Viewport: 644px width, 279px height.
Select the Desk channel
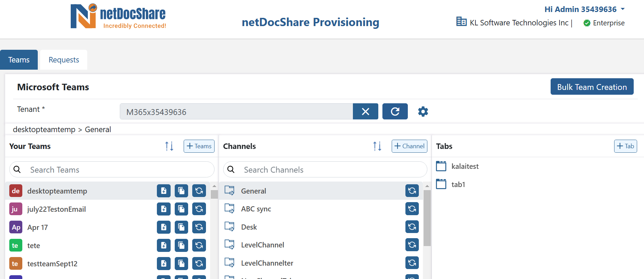click(x=321, y=227)
